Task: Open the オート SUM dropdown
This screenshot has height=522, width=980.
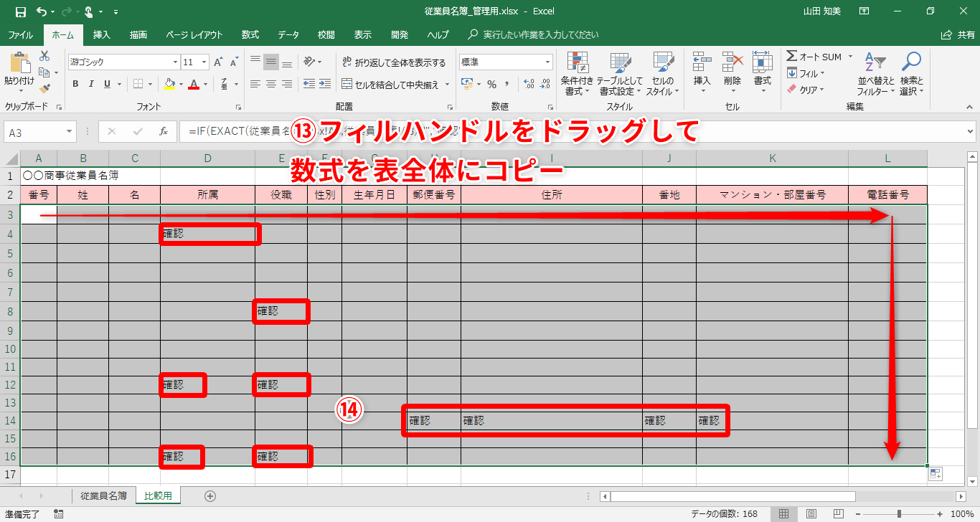Action: point(850,57)
